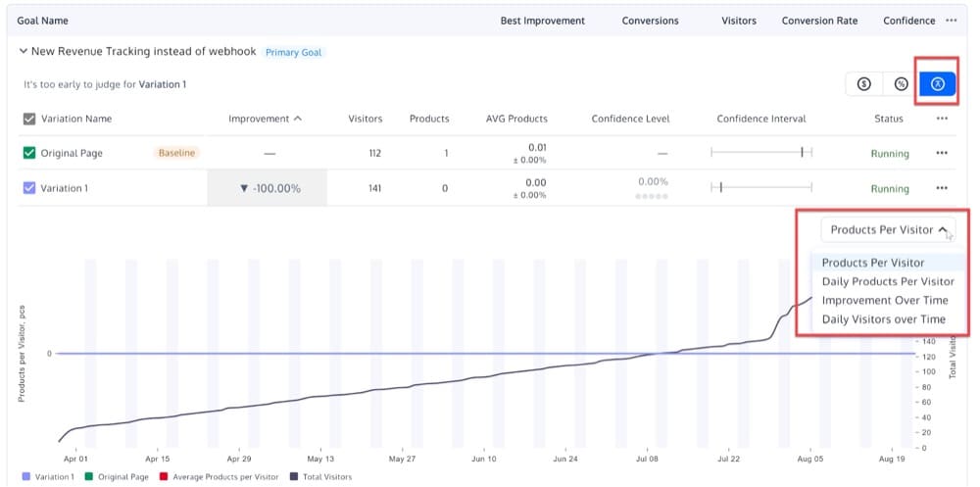Uncheck the Original Page checkbox
Screen dimensions: 980x487
[x=29, y=153]
